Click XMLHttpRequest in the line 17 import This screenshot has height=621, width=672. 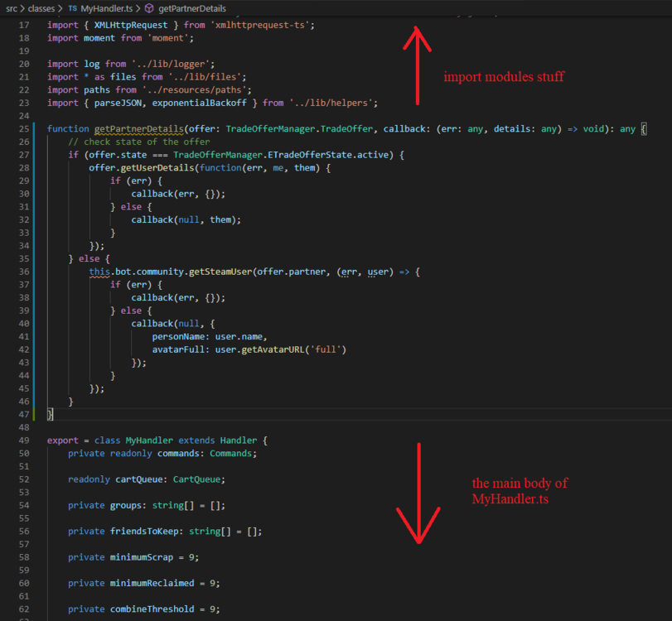click(x=114, y=25)
